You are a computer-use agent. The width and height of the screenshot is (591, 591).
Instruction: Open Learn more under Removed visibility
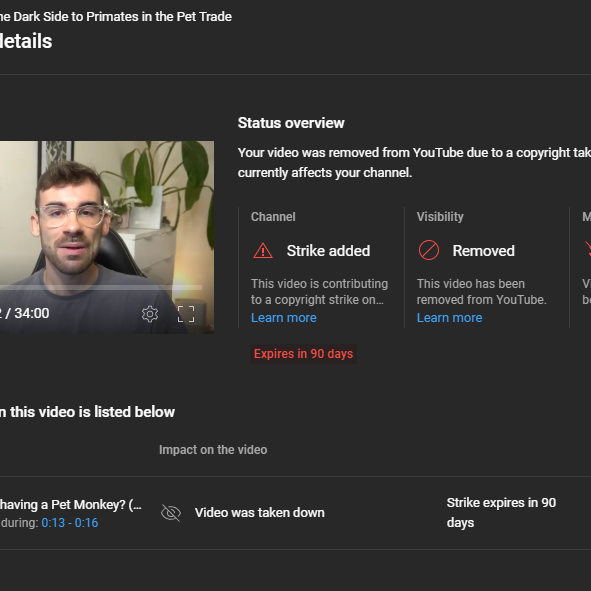pyautogui.click(x=449, y=318)
